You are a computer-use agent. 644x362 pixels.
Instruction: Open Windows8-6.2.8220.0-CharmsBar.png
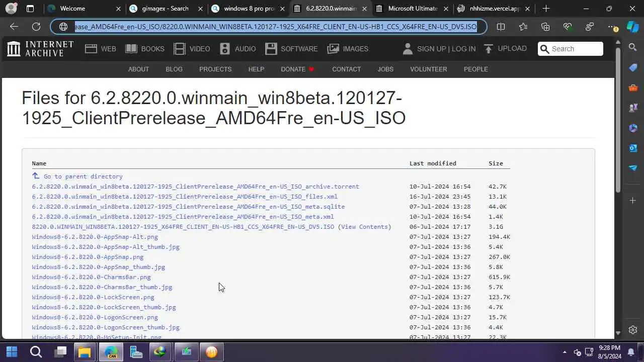[92, 277]
